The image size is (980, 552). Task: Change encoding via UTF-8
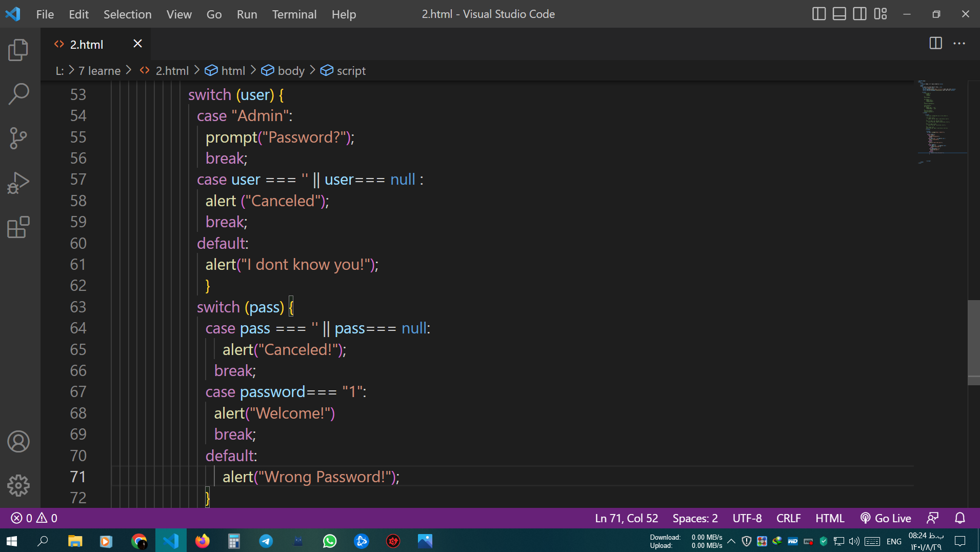click(747, 518)
